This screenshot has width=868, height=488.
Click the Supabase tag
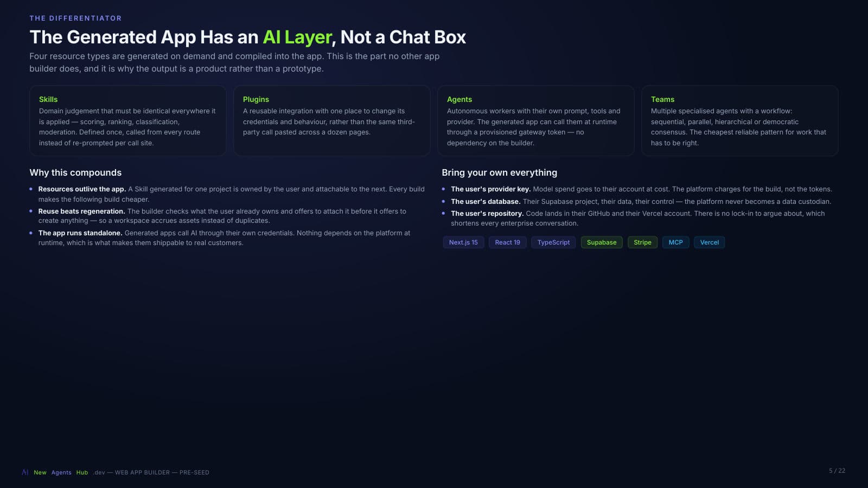pyautogui.click(x=602, y=242)
